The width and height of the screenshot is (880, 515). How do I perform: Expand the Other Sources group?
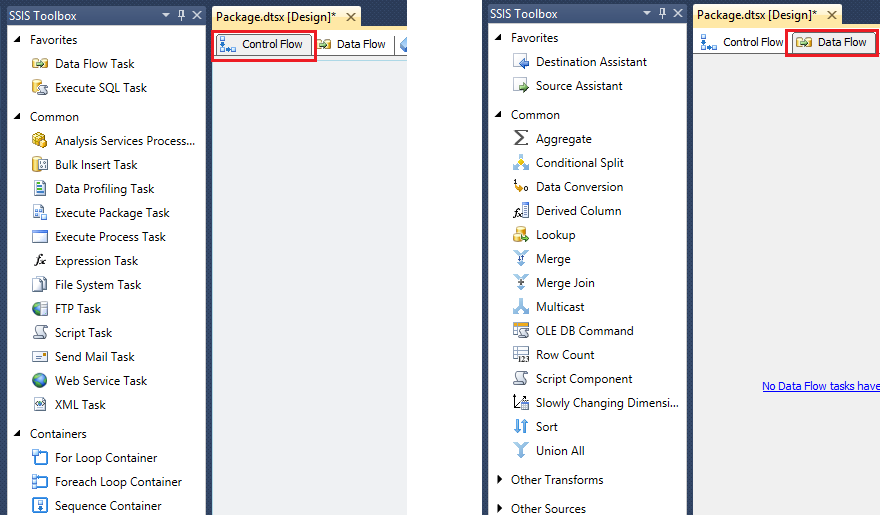click(x=499, y=508)
